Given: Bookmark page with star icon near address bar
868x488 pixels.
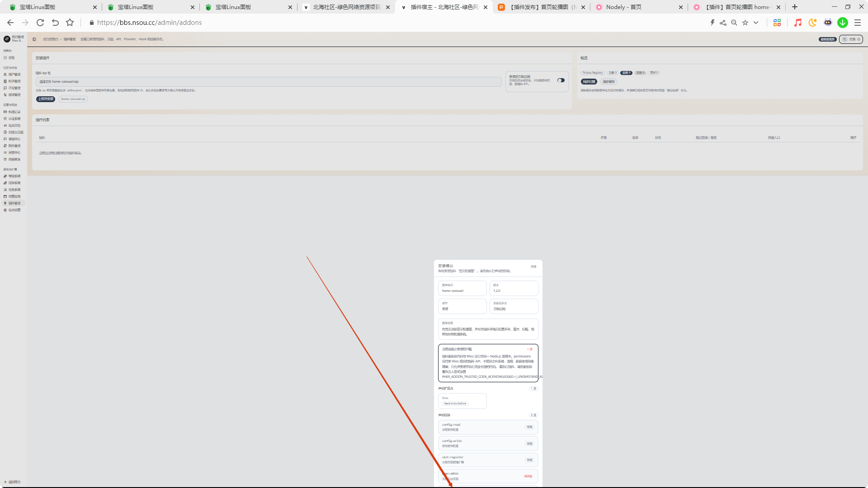Looking at the screenshot, I should 70,23.
